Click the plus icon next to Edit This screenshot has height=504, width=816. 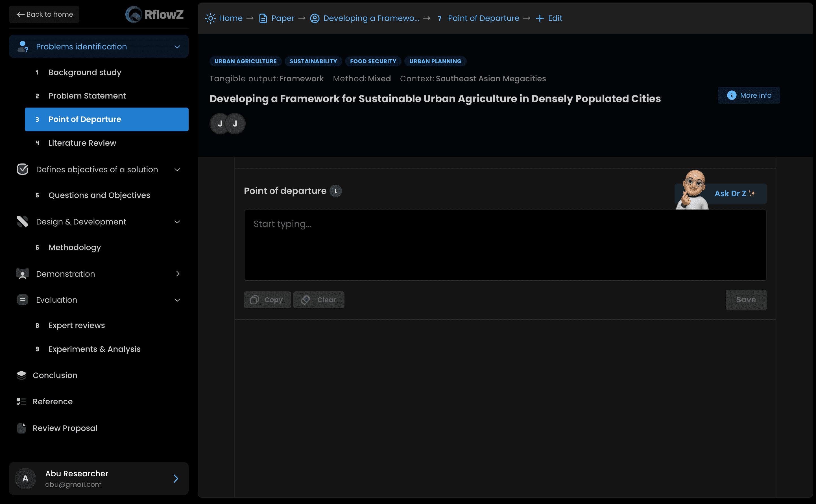click(539, 18)
